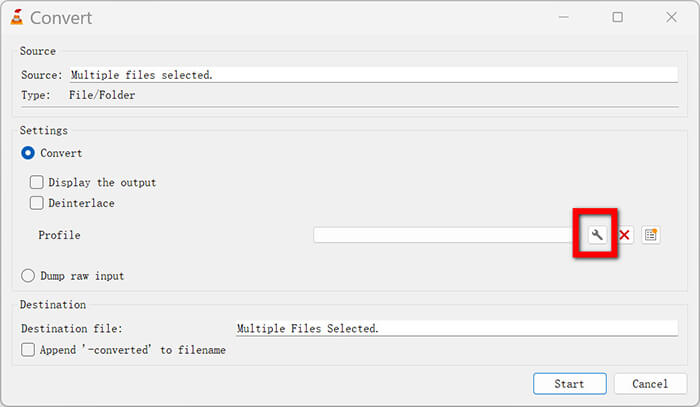This screenshot has width=700, height=407.
Task: Select Dump raw input option
Action: [x=28, y=275]
